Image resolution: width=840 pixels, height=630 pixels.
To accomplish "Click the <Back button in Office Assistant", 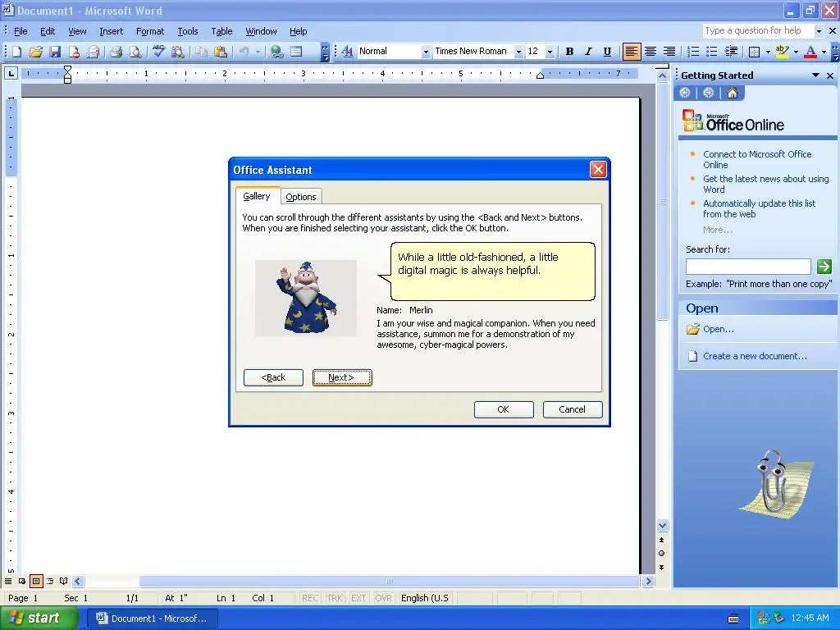I will coord(273,377).
